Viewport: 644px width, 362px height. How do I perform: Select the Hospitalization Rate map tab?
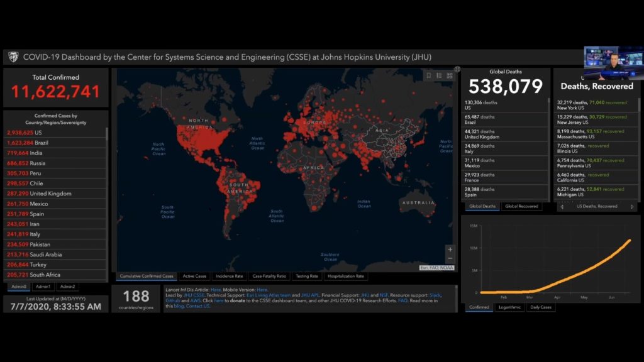[346, 277]
